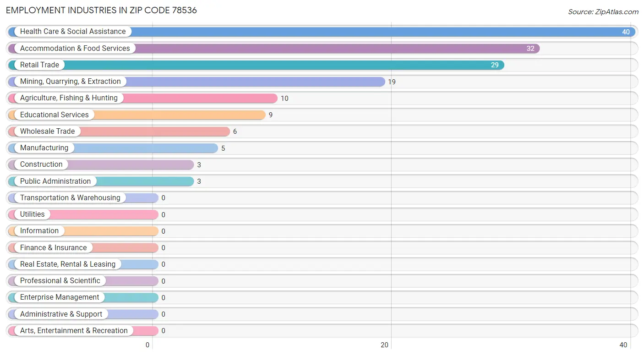Click the Real Estate, Rental & Leasing label
Screen dimensions: 644x356
[x=68, y=264]
